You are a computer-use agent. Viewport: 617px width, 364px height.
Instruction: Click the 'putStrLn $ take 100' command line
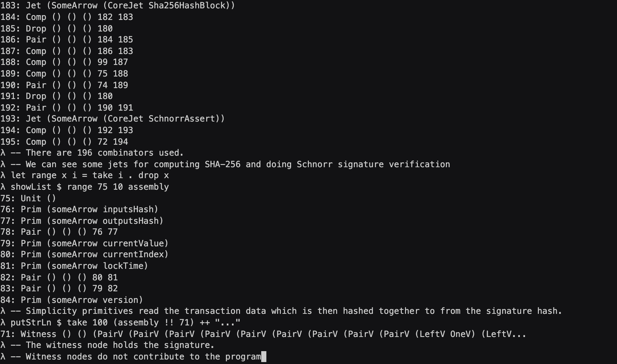click(x=125, y=323)
